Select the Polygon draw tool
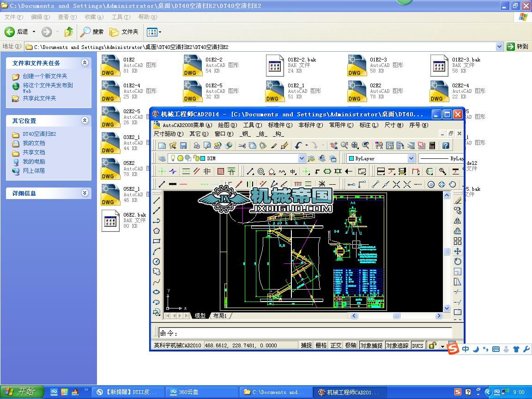532x399 pixels. pos(157,231)
